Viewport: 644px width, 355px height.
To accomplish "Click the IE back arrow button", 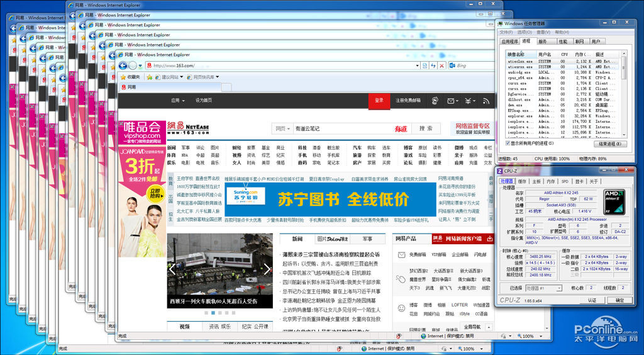I will point(123,65).
